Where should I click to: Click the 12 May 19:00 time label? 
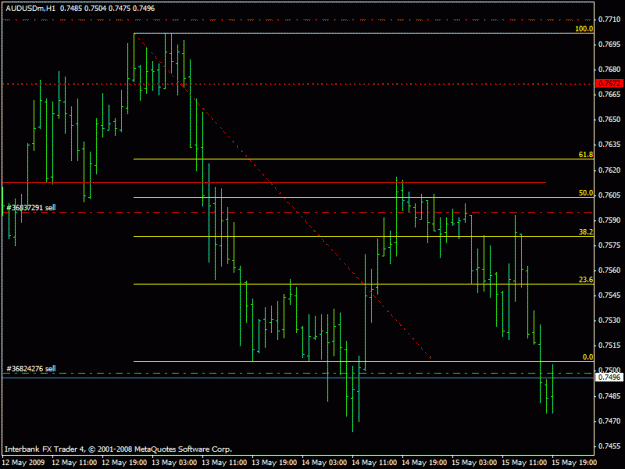(124, 463)
